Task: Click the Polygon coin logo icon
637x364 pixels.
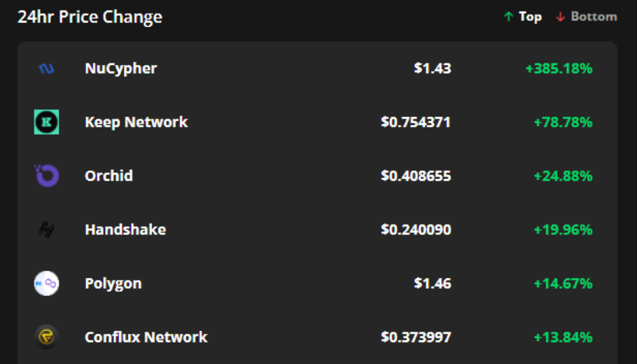Action: [x=47, y=283]
